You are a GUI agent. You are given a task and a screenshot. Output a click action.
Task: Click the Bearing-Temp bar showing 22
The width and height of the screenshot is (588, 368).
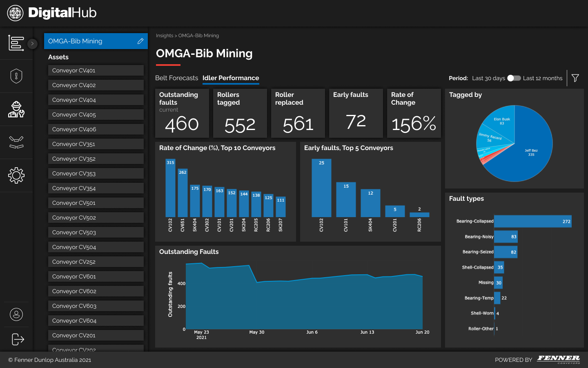(497, 298)
